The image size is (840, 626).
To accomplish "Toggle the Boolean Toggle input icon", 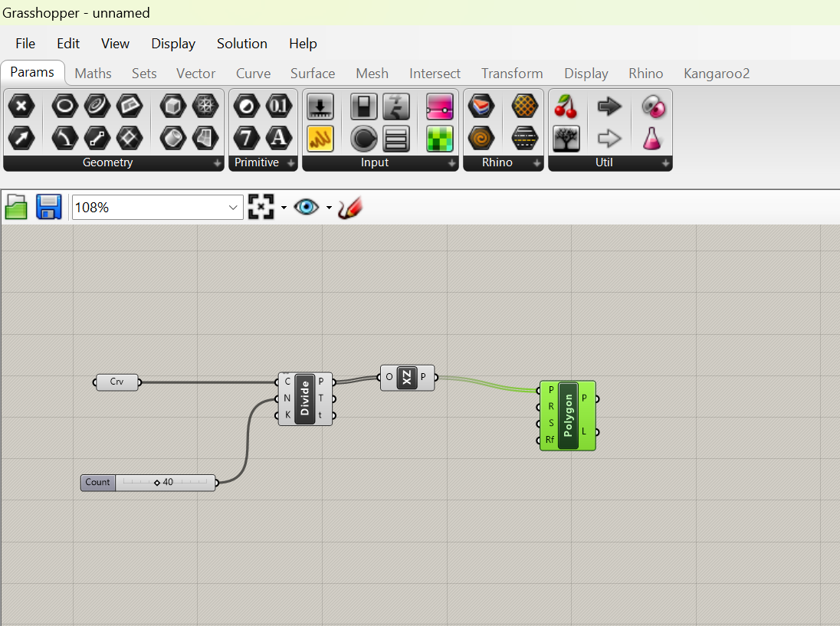I will point(363,107).
